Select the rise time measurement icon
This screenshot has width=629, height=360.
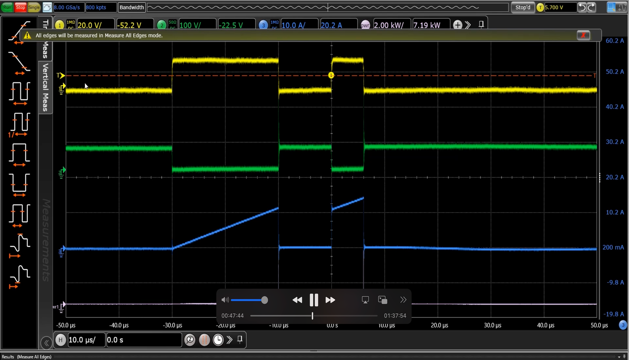click(x=19, y=33)
